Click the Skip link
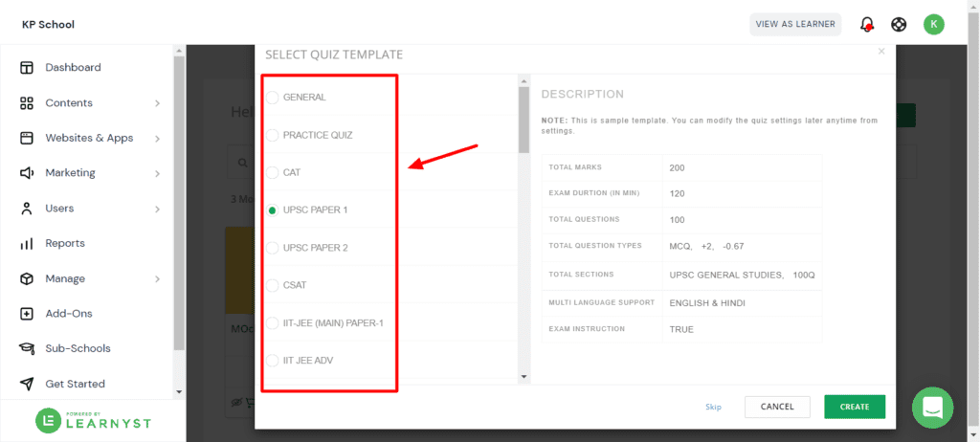This screenshot has width=980, height=442. tap(713, 407)
